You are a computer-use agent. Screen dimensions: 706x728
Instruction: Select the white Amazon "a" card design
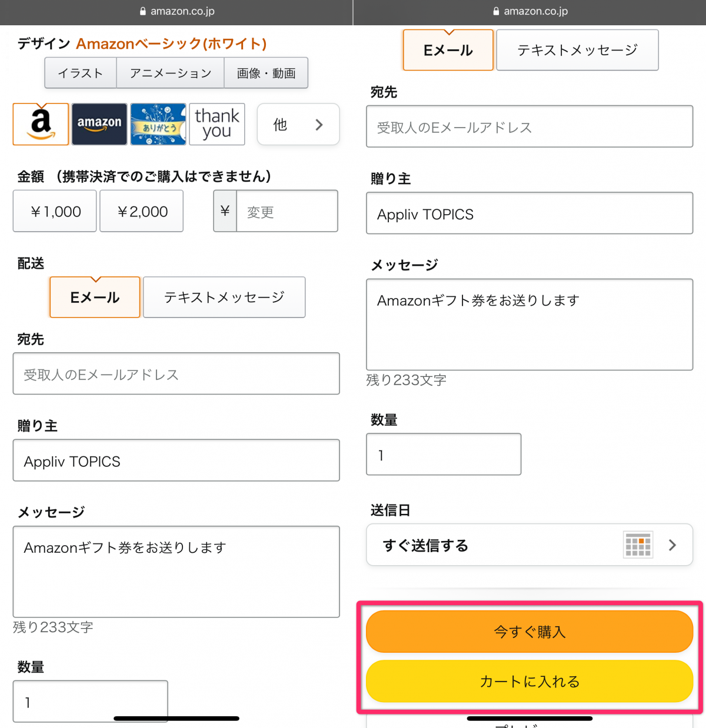(40, 124)
